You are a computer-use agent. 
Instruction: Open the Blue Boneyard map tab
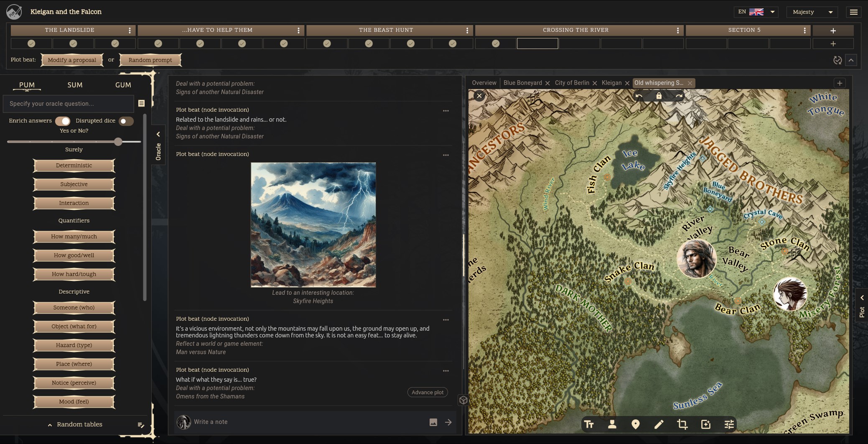(x=523, y=83)
